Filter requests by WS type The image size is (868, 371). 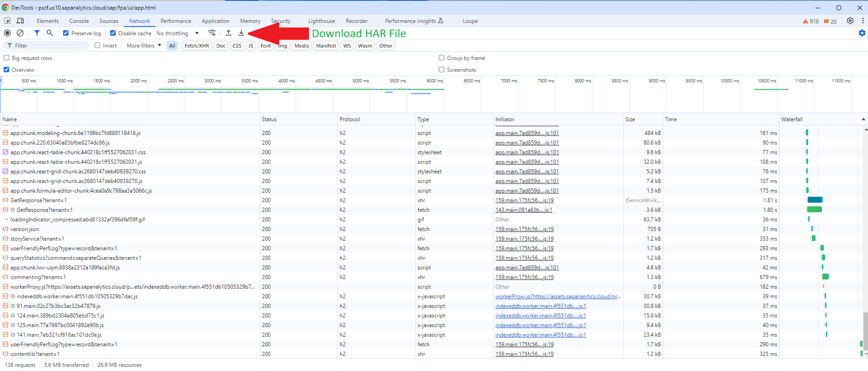(x=347, y=45)
